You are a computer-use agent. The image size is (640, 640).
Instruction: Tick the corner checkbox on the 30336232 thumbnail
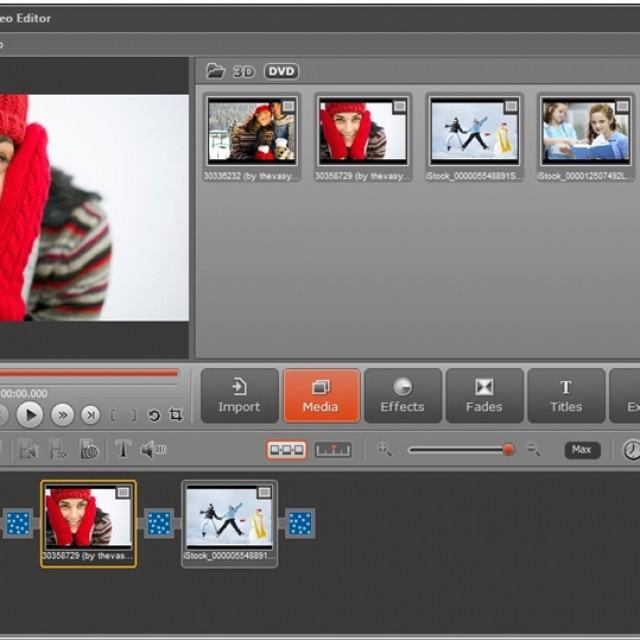coord(288,107)
